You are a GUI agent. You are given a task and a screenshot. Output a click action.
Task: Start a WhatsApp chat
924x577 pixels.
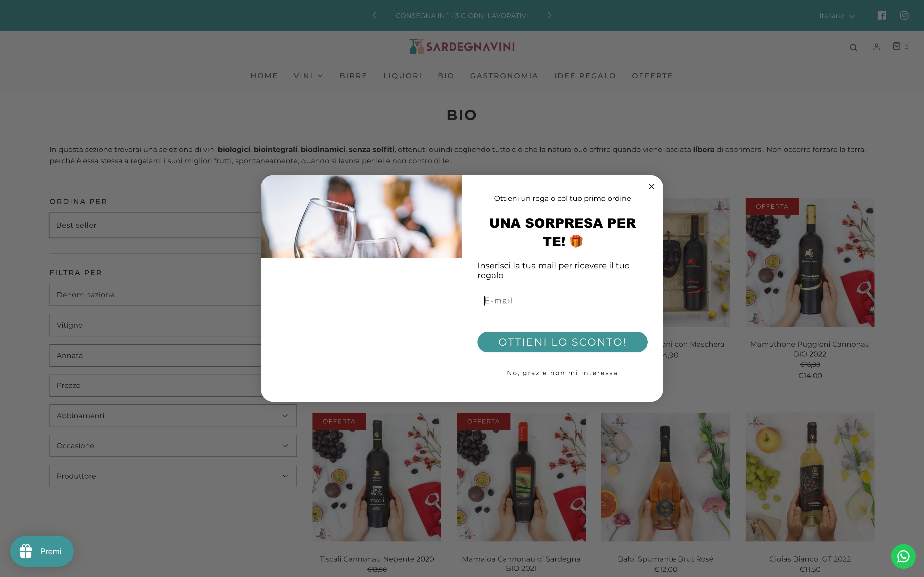click(903, 556)
